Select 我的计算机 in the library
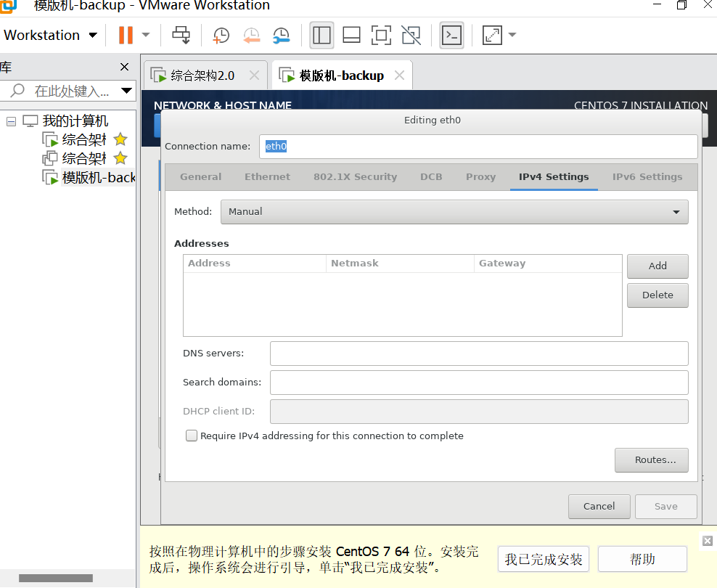 [75, 121]
